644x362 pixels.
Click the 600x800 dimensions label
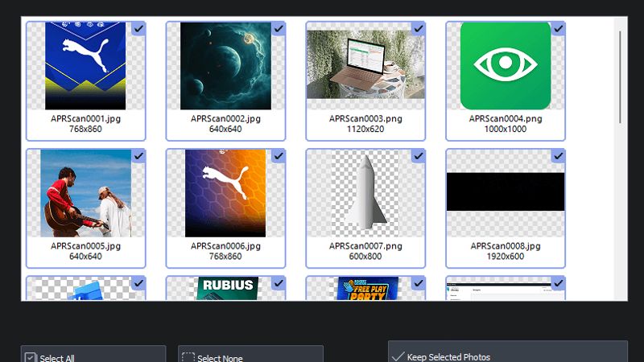365,257
